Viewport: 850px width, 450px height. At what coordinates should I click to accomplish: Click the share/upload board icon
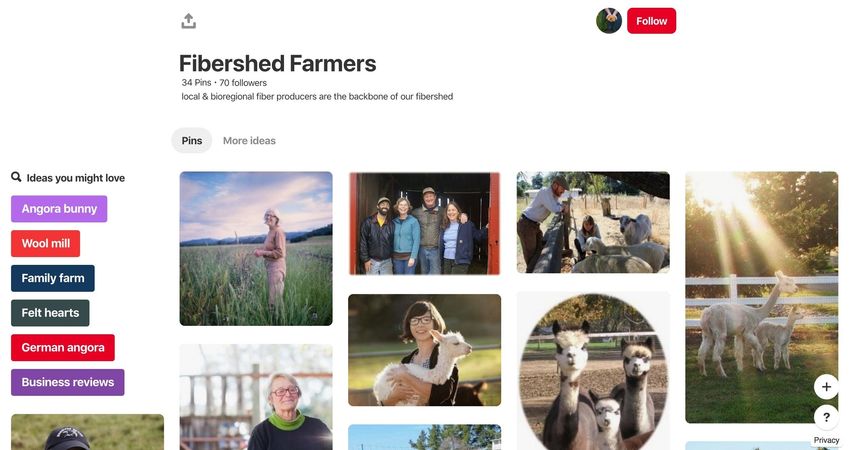point(189,21)
